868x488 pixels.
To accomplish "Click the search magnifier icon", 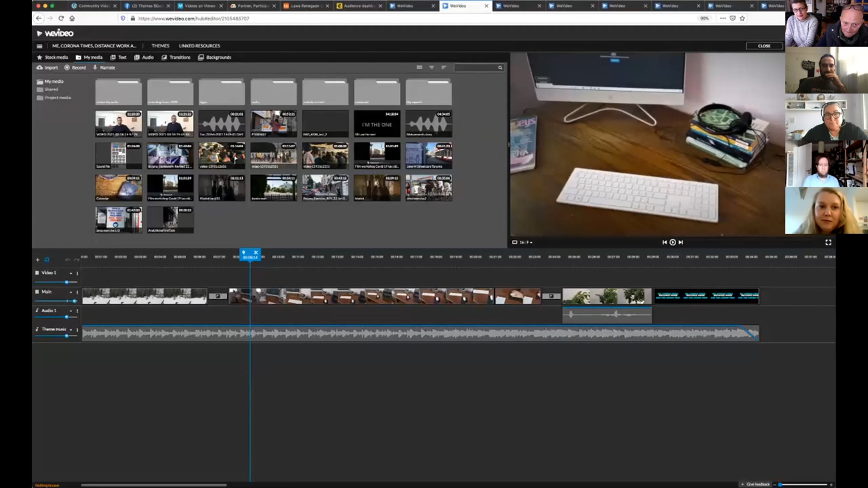I will pos(500,68).
